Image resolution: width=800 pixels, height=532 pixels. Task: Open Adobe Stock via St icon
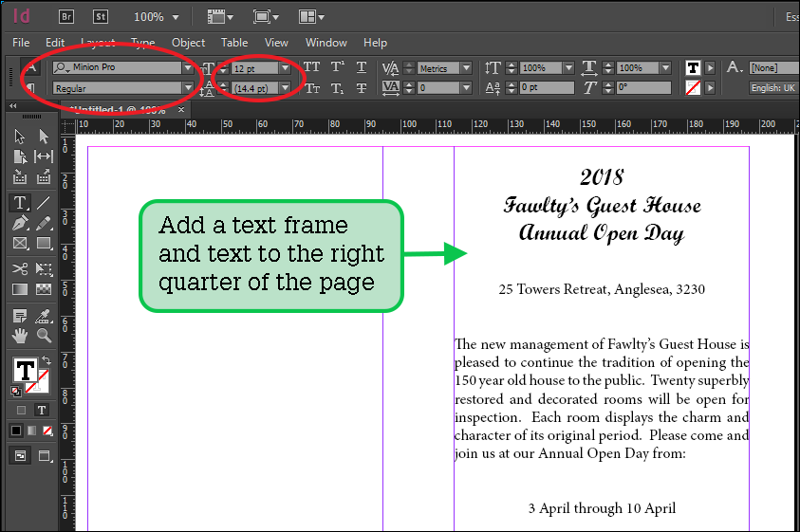tap(101, 17)
